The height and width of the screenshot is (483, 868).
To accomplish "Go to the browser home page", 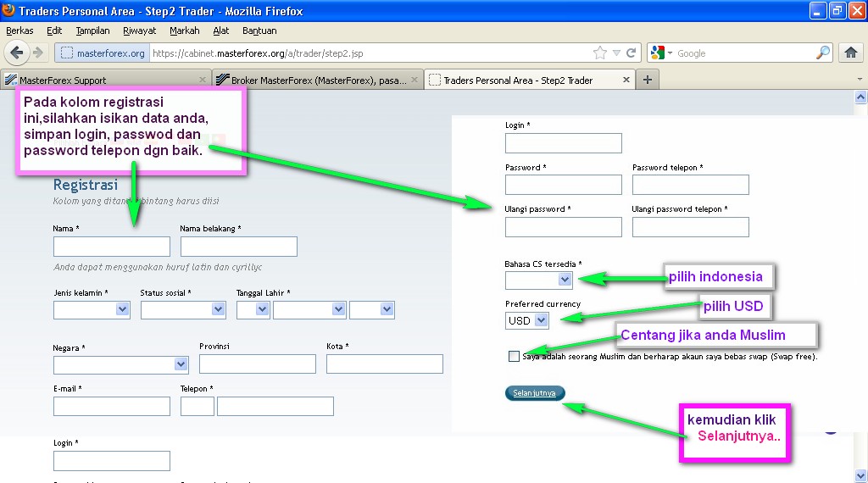I will 851,53.
